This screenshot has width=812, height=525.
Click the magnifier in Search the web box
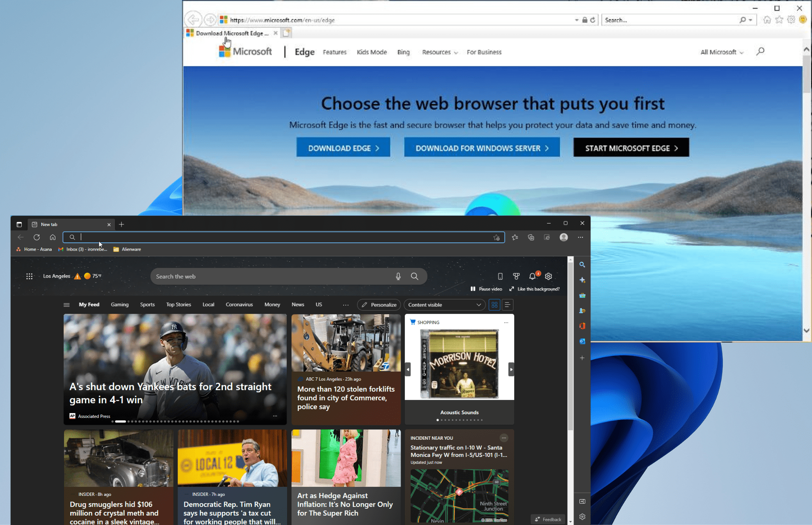[415, 276]
